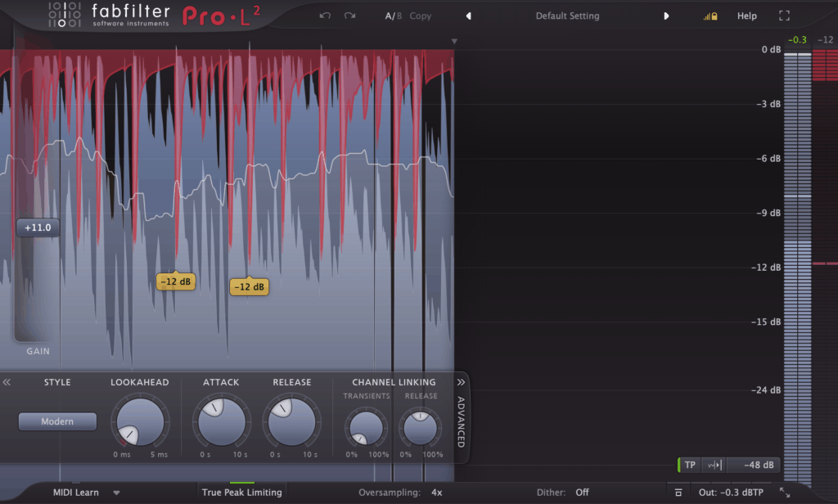Image resolution: width=838 pixels, height=504 pixels.
Task: Click the -9 dB scale label
Action: [x=768, y=213]
